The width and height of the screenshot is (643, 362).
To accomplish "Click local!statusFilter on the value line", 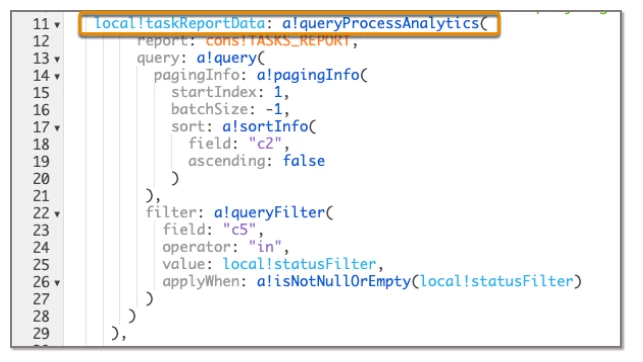I will point(299,264).
